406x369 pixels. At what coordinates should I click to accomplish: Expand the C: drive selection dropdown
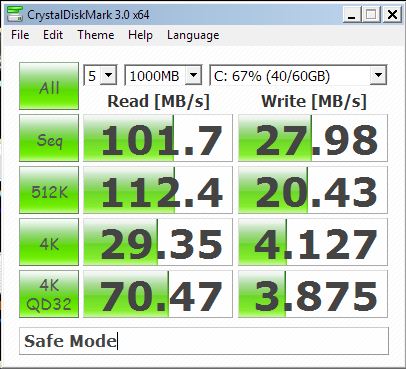298,75
